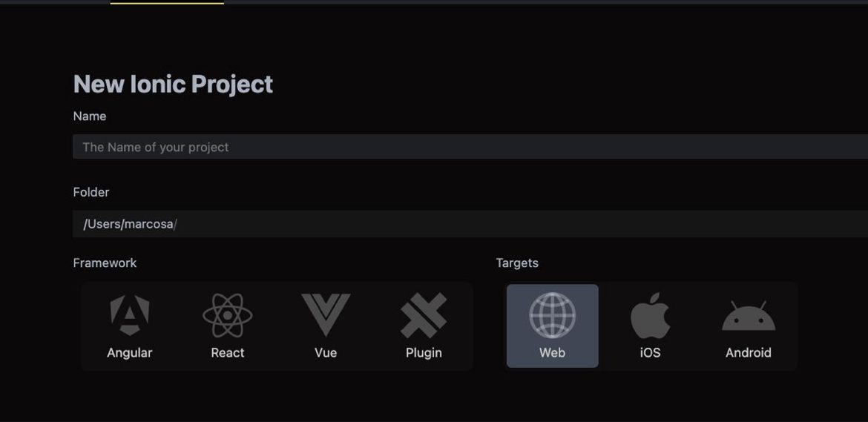The height and width of the screenshot is (422, 868).
Task: Select the Angular framework shield logo
Action: pos(130,315)
